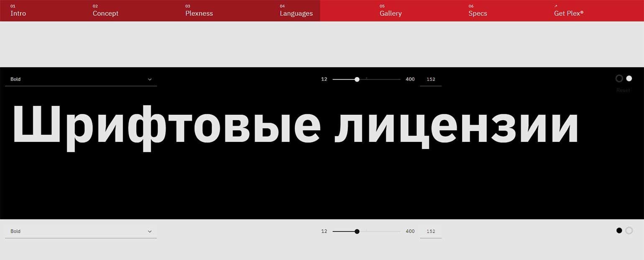The width and height of the screenshot is (644, 260).
Task: Jump to the Plexness section
Action: click(199, 13)
